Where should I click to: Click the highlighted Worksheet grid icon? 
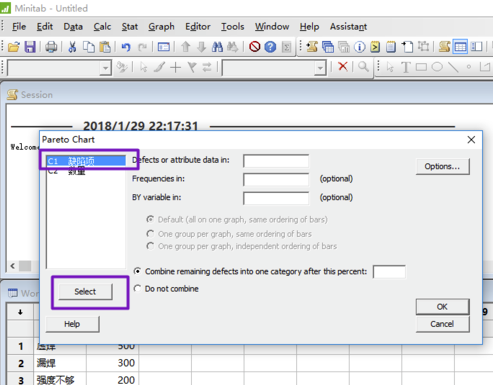click(460, 47)
